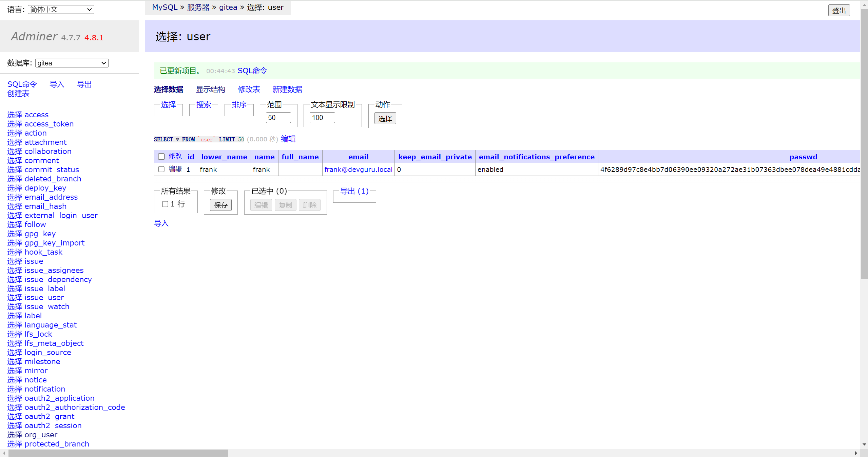Open the 修改表 tab
868x457 pixels.
pyautogui.click(x=249, y=90)
